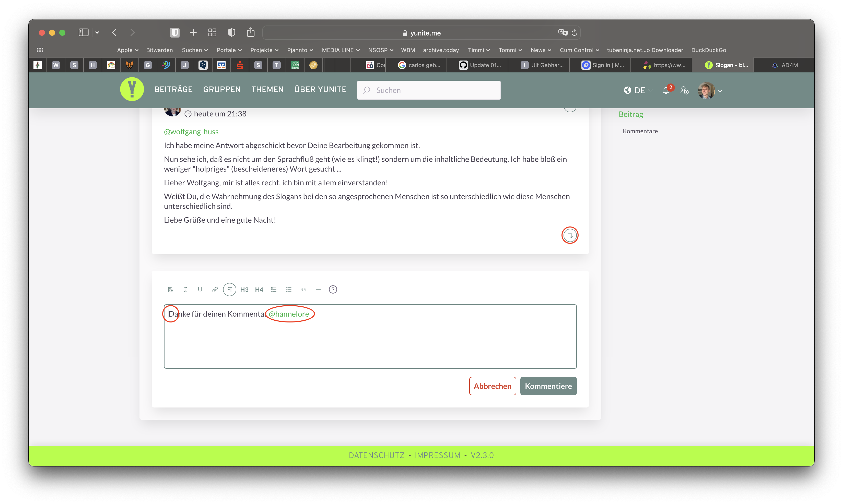843x504 pixels.
Task: Open the DuckDuckGo bookmark
Action: [708, 50]
